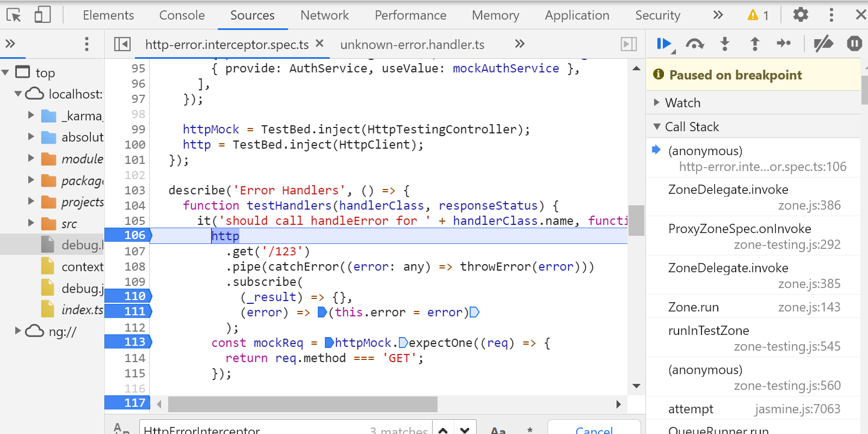Step into next function call
The height and width of the screenshot is (434, 868).
tap(725, 44)
